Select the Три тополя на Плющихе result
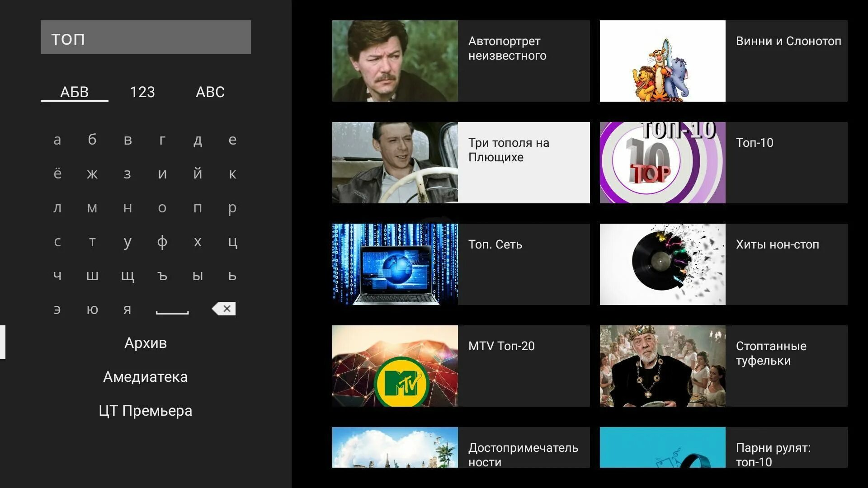Viewport: 868px width, 488px height. (x=509, y=150)
